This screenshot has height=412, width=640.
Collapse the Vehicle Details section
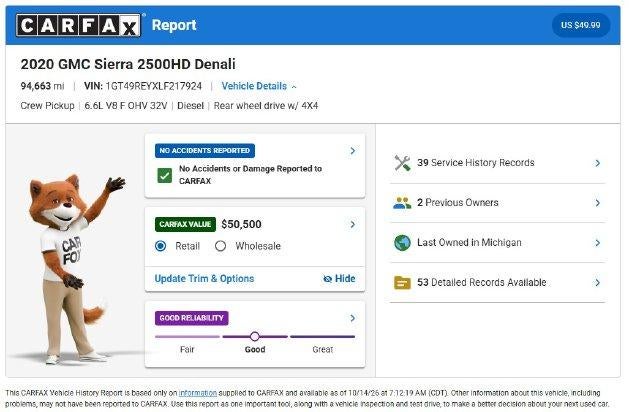pyautogui.click(x=259, y=86)
